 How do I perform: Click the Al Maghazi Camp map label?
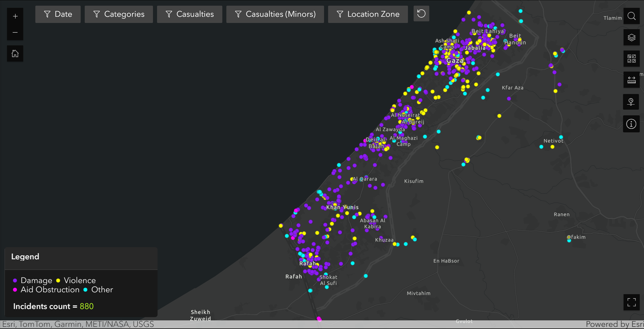404,141
